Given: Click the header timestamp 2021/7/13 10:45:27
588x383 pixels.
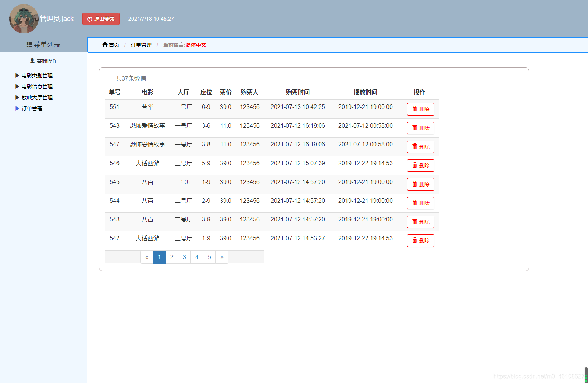Looking at the screenshot, I should click(151, 19).
